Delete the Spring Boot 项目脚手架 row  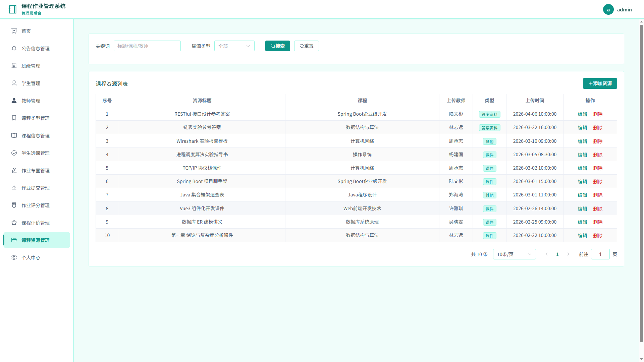tap(598, 182)
